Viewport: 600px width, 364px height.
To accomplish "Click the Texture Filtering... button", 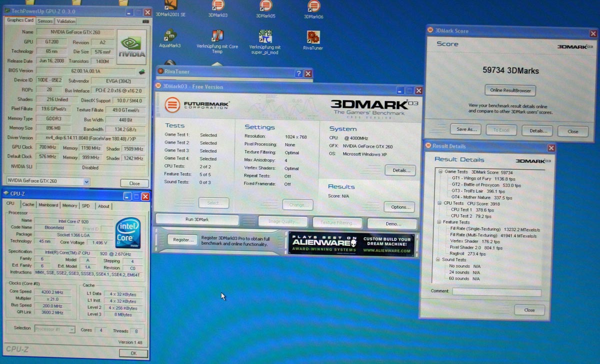I will [338, 223].
